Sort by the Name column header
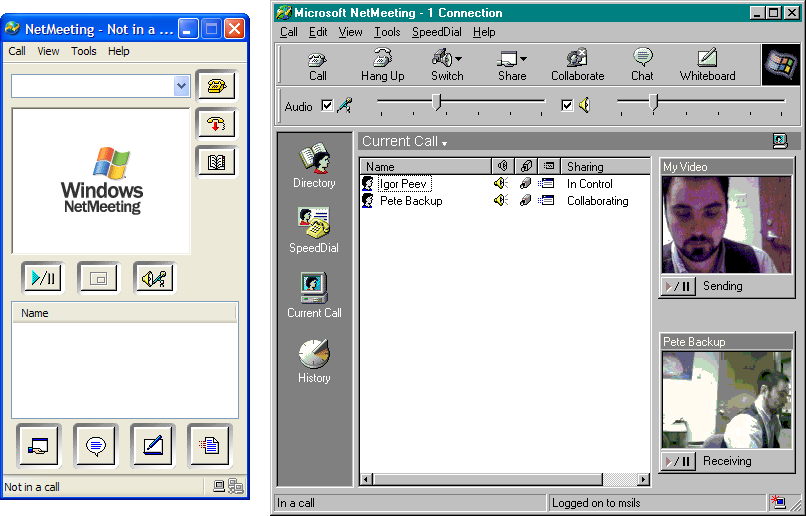This screenshot has width=806, height=516. [x=426, y=167]
